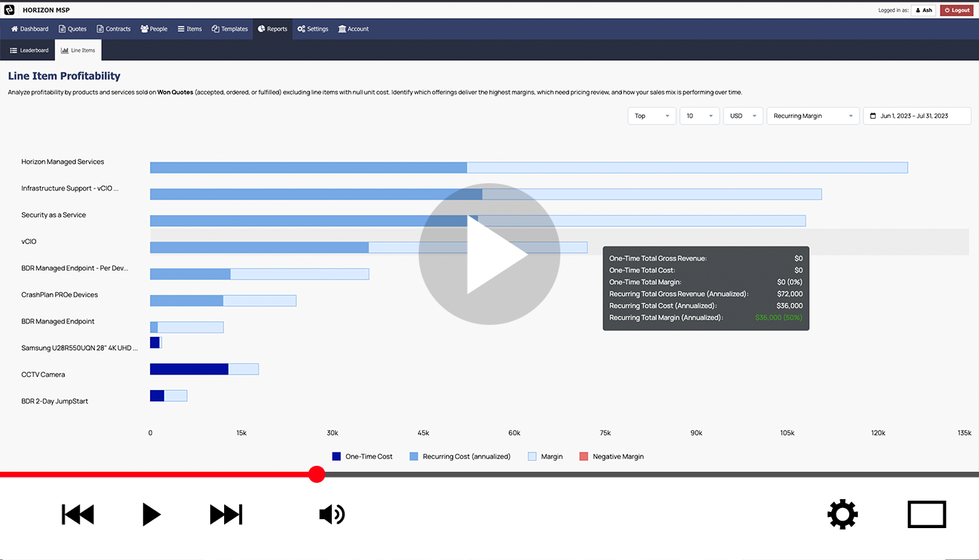
Task: Open the Quotes menu
Action: [x=73, y=29]
